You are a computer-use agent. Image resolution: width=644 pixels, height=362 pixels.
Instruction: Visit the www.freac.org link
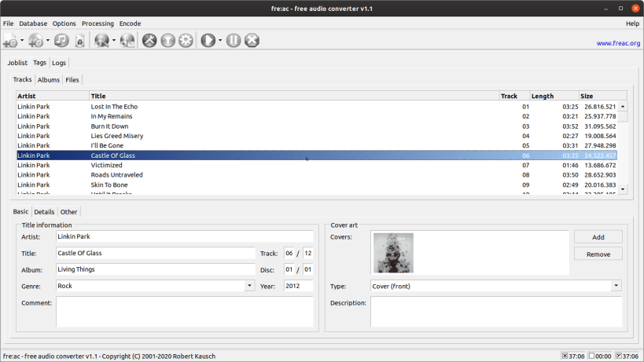coord(618,43)
